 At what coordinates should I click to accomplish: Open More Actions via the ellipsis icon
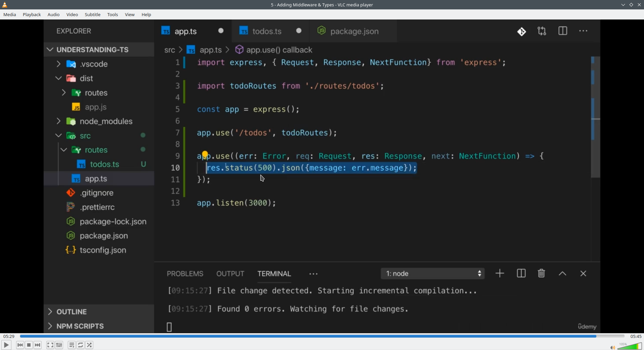[x=584, y=31]
